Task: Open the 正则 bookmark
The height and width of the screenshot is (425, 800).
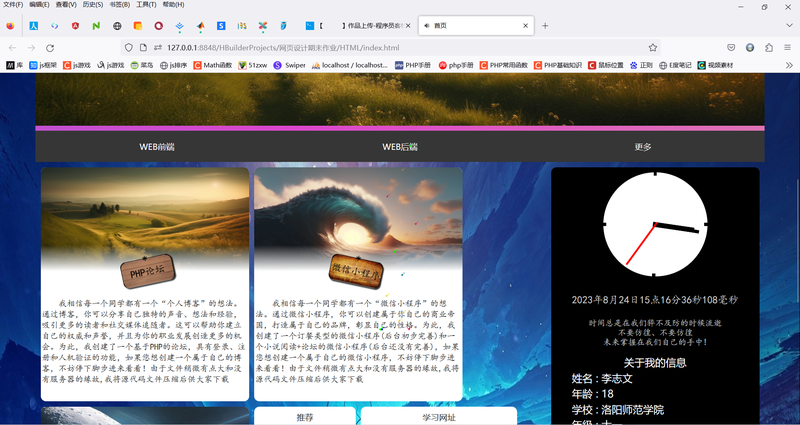Action: 641,65
